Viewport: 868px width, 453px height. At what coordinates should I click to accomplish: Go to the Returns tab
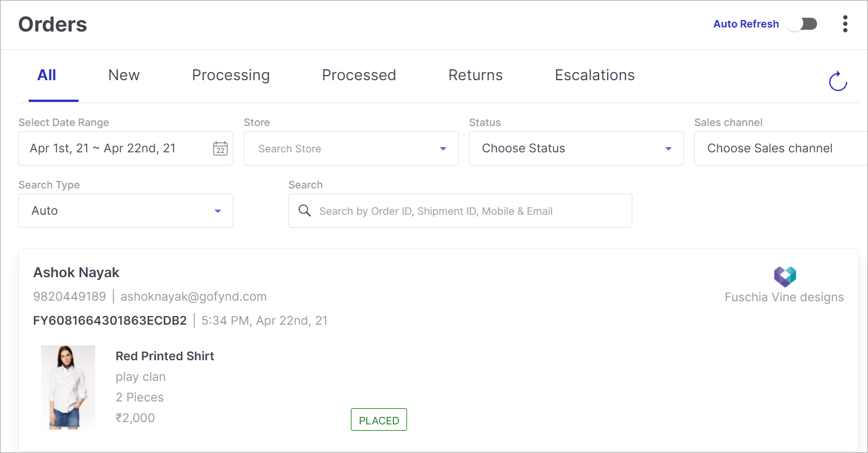(476, 75)
